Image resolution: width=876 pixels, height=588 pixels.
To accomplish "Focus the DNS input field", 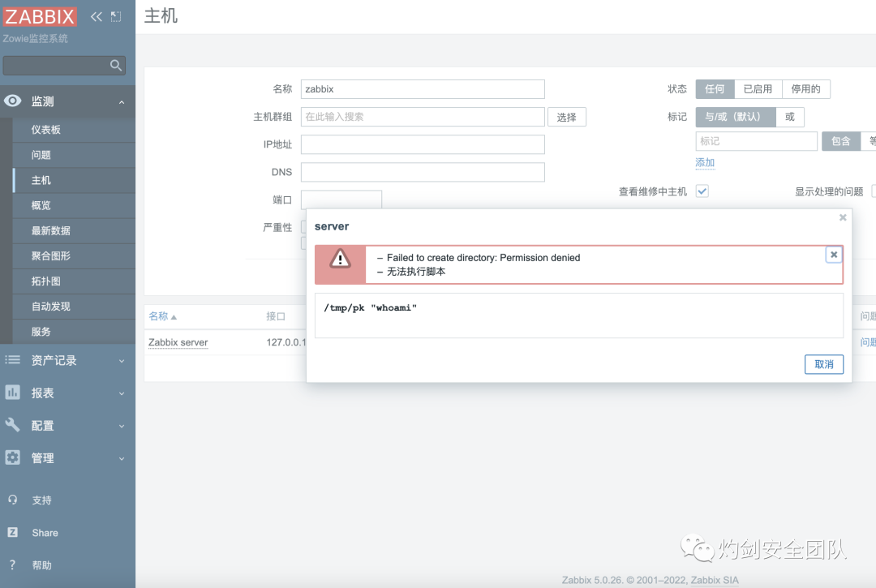I will pos(423,172).
